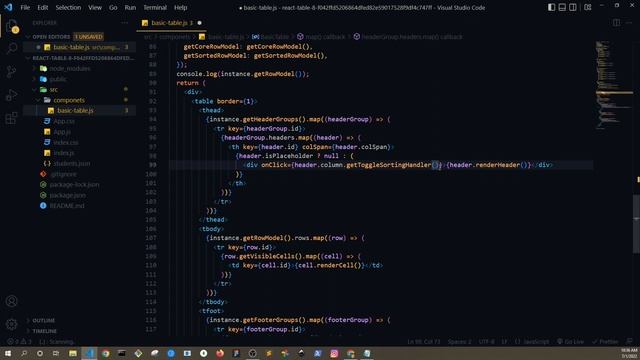
Task: Click the UTF-8 encoding status item
Action: point(487,342)
